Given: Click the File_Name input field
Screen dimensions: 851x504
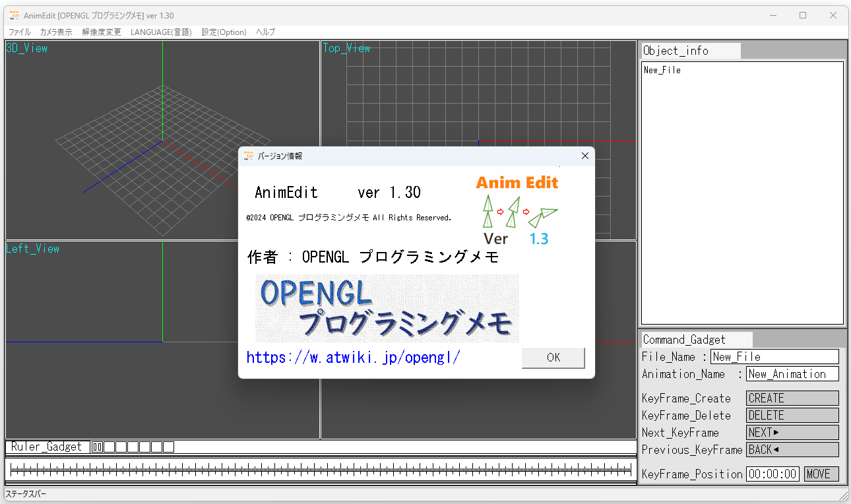Looking at the screenshot, I should pos(774,357).
